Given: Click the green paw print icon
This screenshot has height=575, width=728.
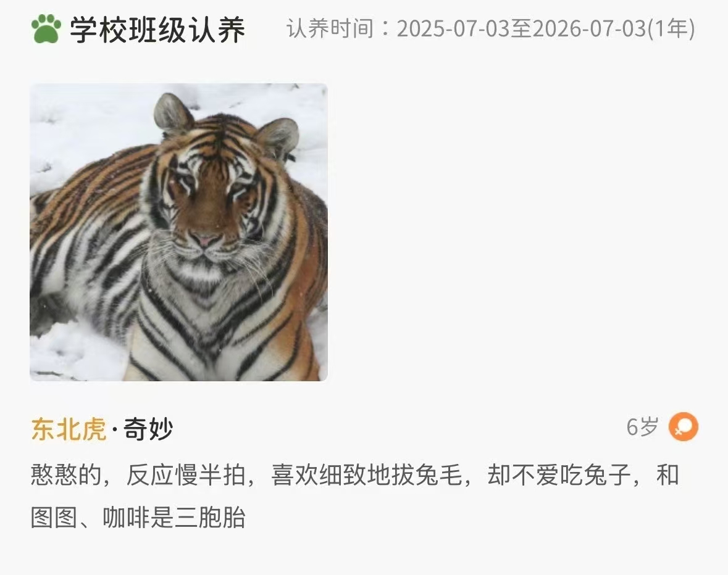Looking at the screenshot, I should tap(46, 29).
